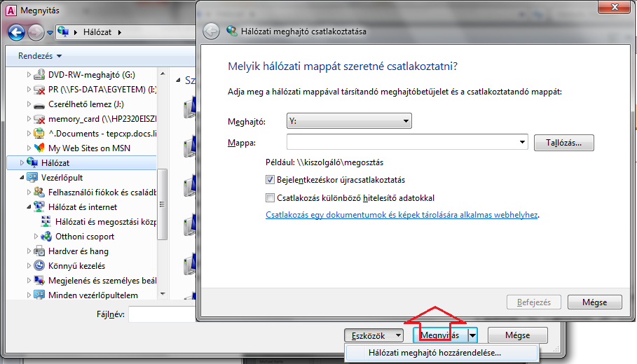Image resolution: width=637 pixels, height=364 pixels.
Task: Click the My Web Sites on MSN icon
Action: pos(39,148)
